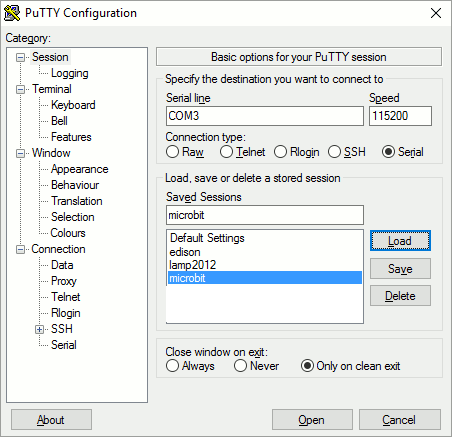Open the Window category
The height and width of the screenshot is (437, 452).
coord(51,153)
